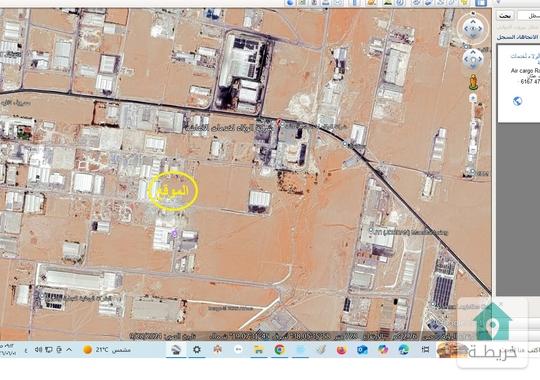Click the North 'N' marker on the compass ring

473,13
